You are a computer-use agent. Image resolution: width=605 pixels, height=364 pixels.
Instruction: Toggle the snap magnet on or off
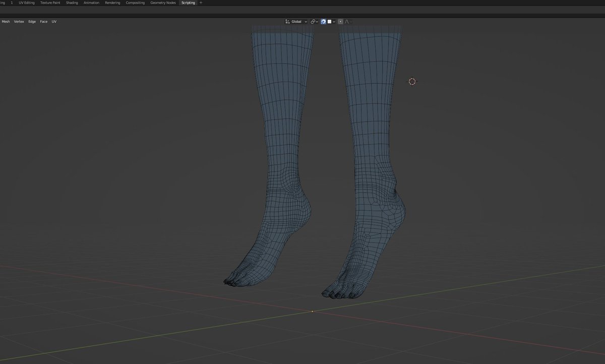(x=323, y=22)
